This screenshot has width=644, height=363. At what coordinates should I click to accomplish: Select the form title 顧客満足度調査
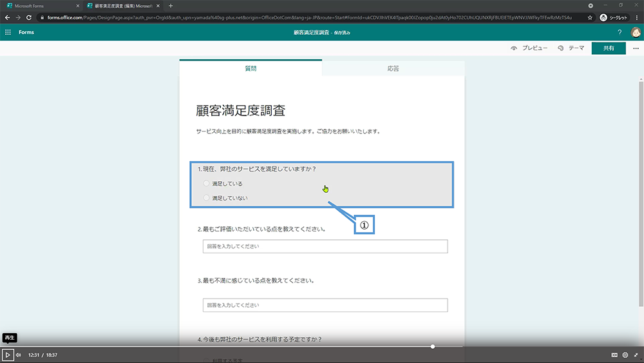tap(241, 111)
